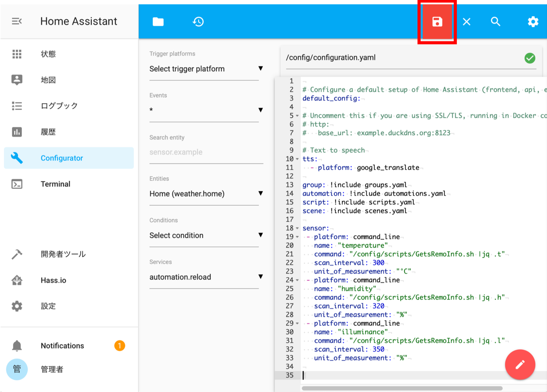Click the chart icon beside 履歴

(x=17, y=132)
